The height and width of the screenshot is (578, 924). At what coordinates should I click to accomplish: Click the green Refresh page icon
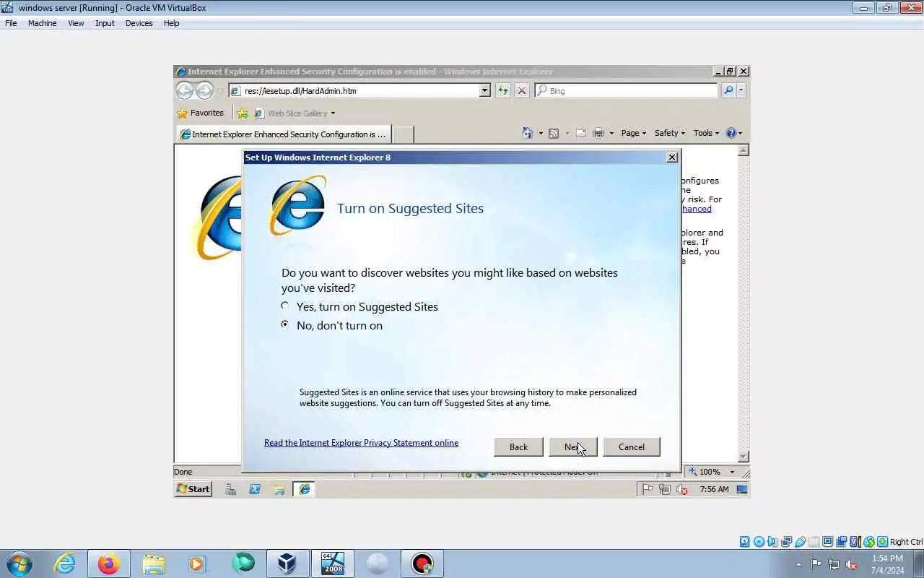503,90
